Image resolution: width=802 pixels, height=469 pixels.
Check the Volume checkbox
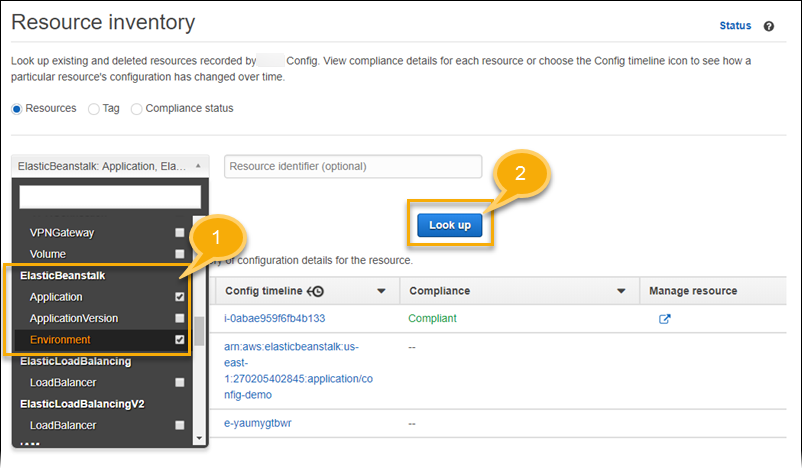coord(179,254)
